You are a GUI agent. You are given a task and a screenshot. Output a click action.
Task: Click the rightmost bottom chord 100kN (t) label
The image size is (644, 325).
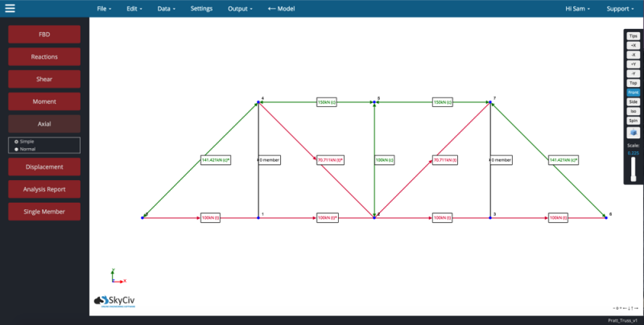(x=558, y=218)
